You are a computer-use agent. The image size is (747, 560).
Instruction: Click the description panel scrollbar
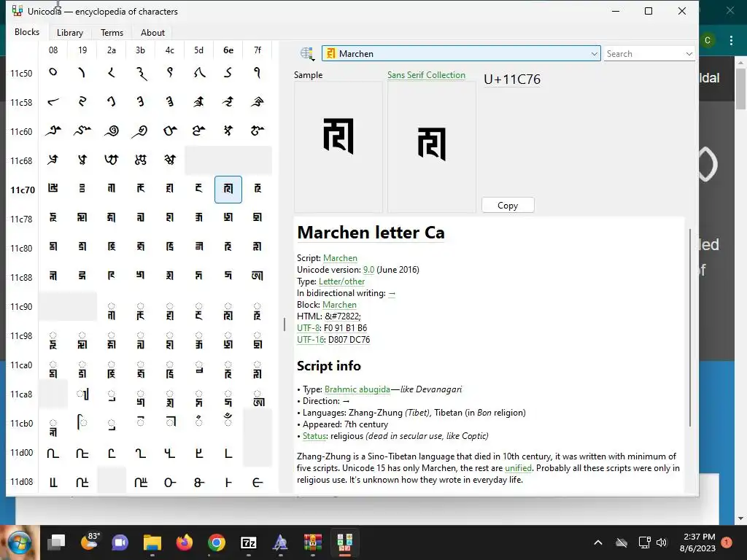[690, 327]
